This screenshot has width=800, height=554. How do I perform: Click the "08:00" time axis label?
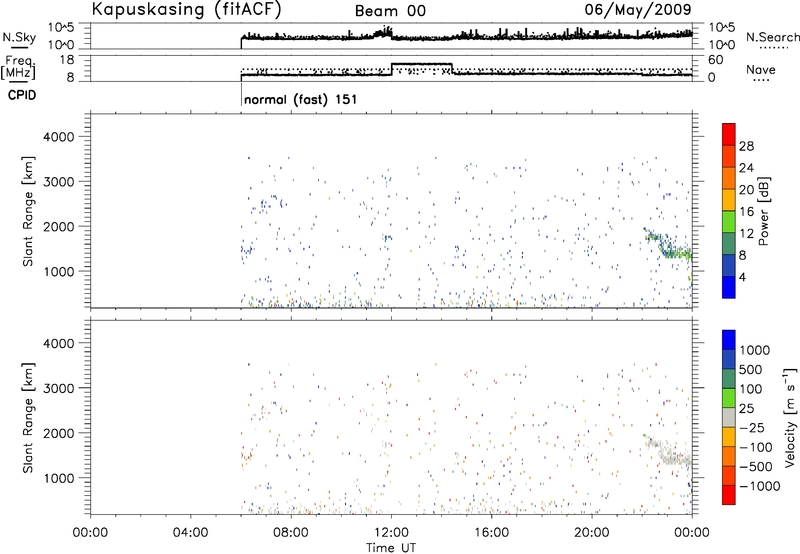(291, 533)
